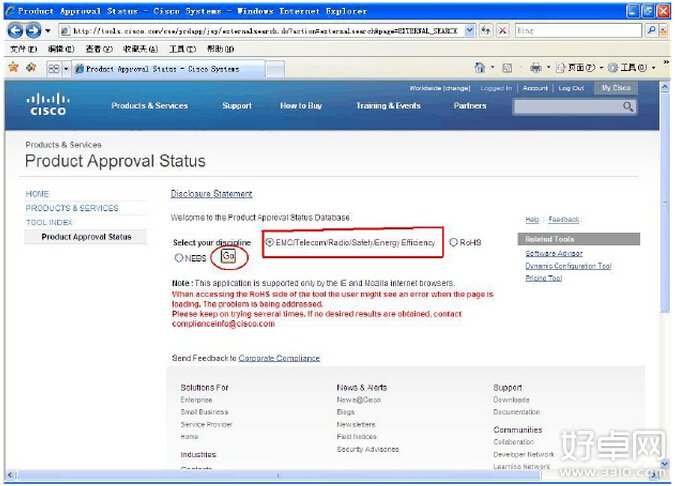Open Support navigation item
The height and width of the screenshot is (486, 675).
pyautogui.click(x=237, y=105)
